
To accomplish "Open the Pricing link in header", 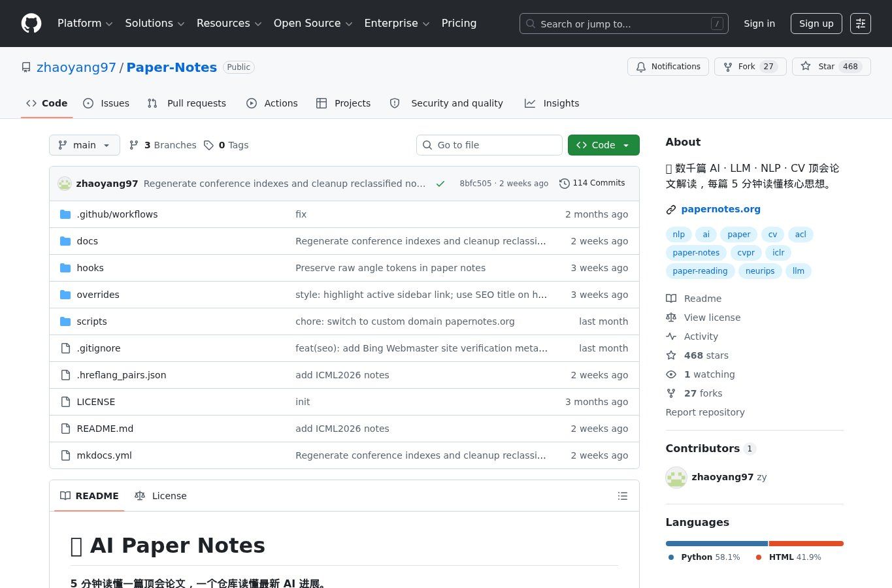I will [459, 24].
